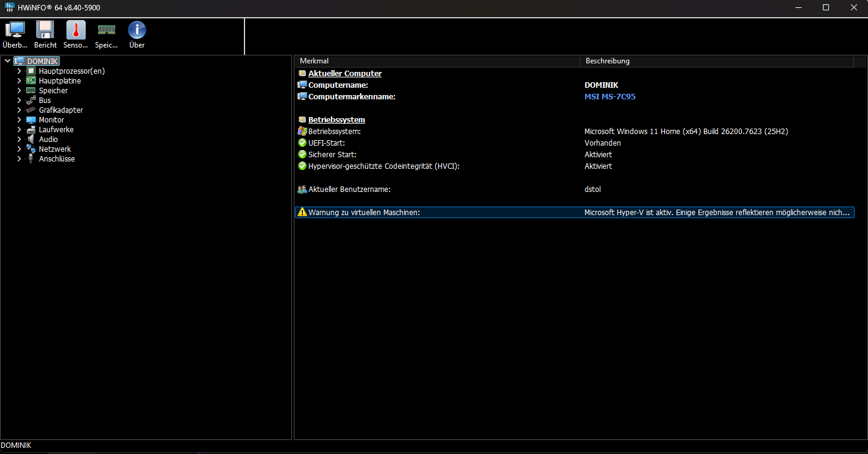This screenshot has width=868, height=454.
Task: Expand the Hauptprozessor(en) node
Action: pos(19,71)
